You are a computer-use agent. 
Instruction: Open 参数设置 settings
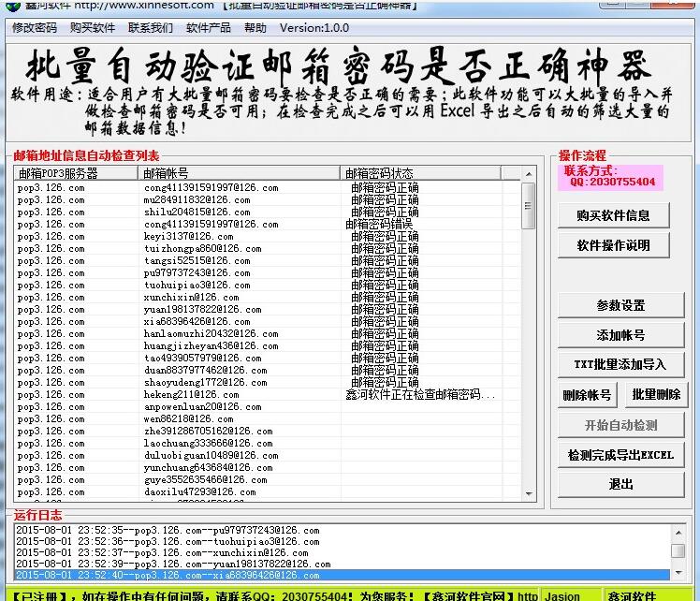620,305
